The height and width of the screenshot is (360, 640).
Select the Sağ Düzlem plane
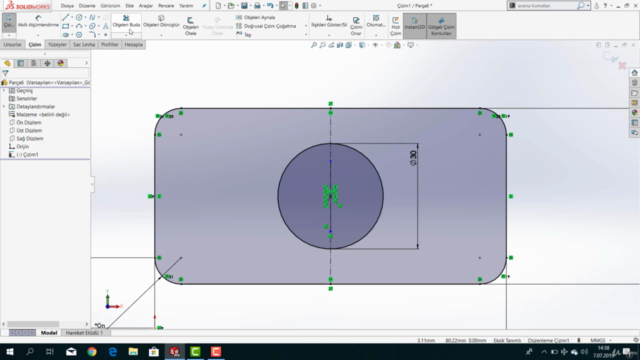point(30,138)
